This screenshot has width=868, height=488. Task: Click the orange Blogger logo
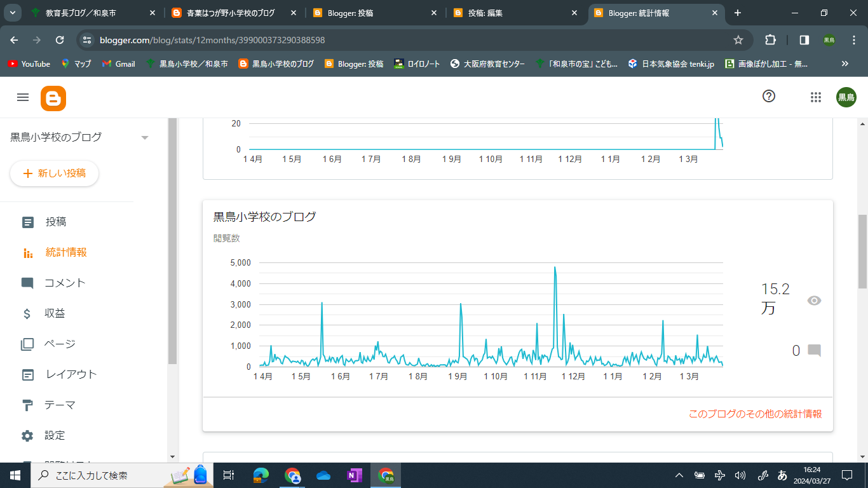[x=53, y=98]
